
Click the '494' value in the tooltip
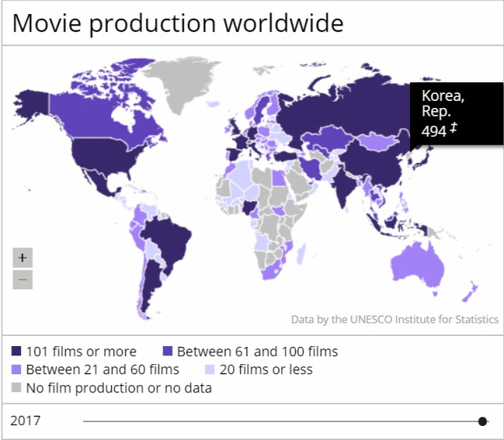coord(434,132)
